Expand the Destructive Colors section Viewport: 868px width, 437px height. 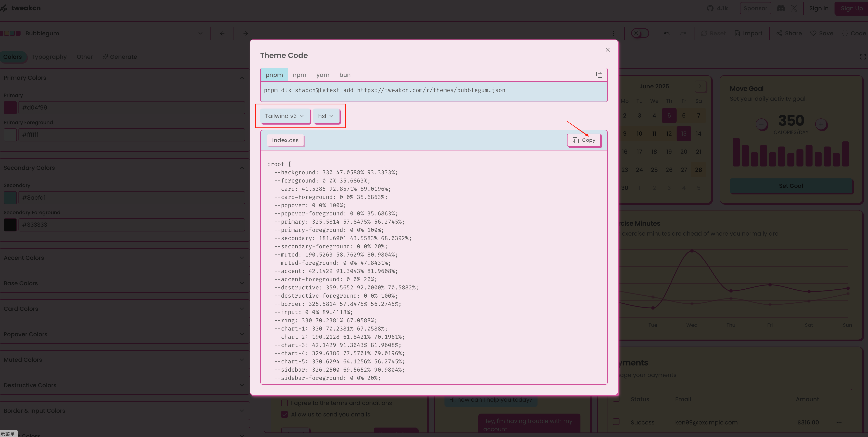click(x=125, y=385)
